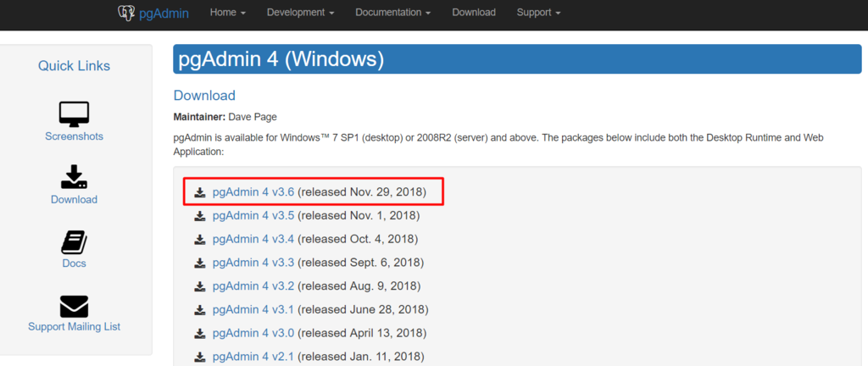This screenshot has height=366, width=868.
Task: Click the pgAdmin brand text link
Action: tap(164, 14)
